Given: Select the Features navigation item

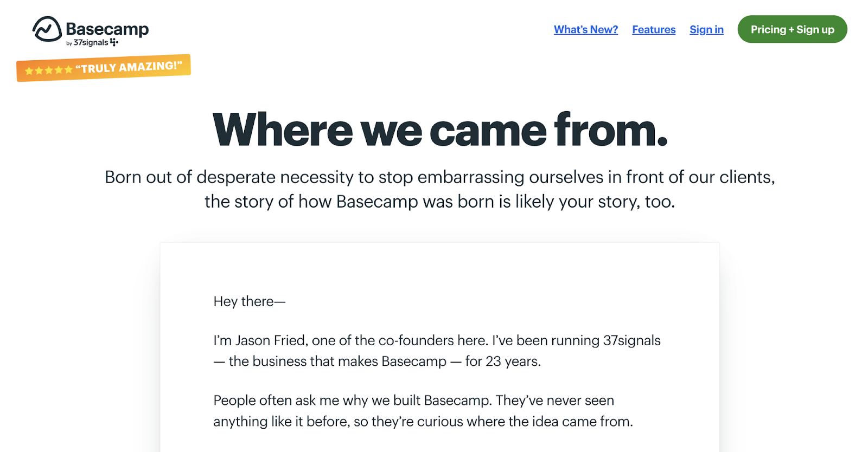Looking at the screenshot, I should click(653, 30).
